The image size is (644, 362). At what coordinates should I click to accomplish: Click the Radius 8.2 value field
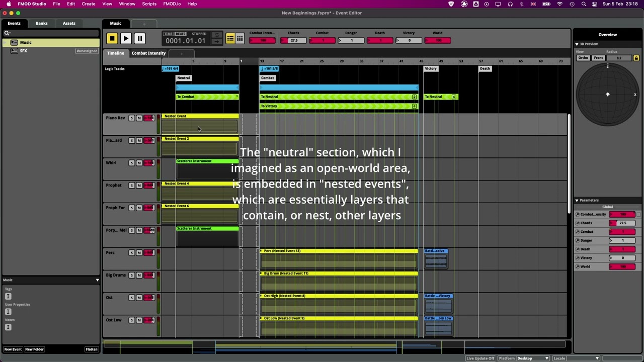pos(619,58)
